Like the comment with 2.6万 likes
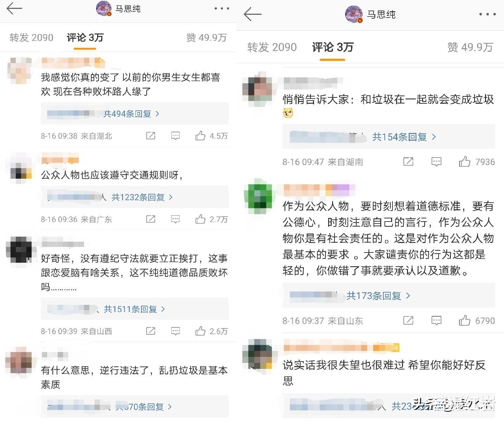Viewport: 504px width, 422px height. pyautogui.click(x=200, y=331)
